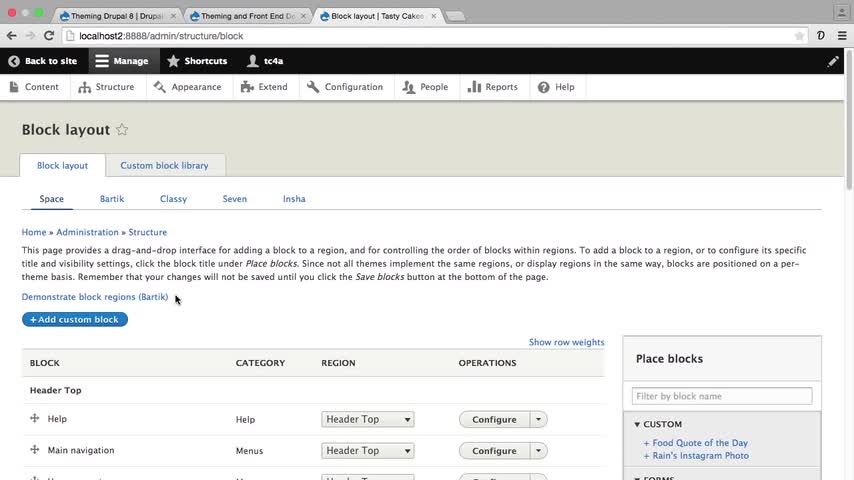Bookmark this page with the address bar star

pyautogui.click(x=799, y=36)
